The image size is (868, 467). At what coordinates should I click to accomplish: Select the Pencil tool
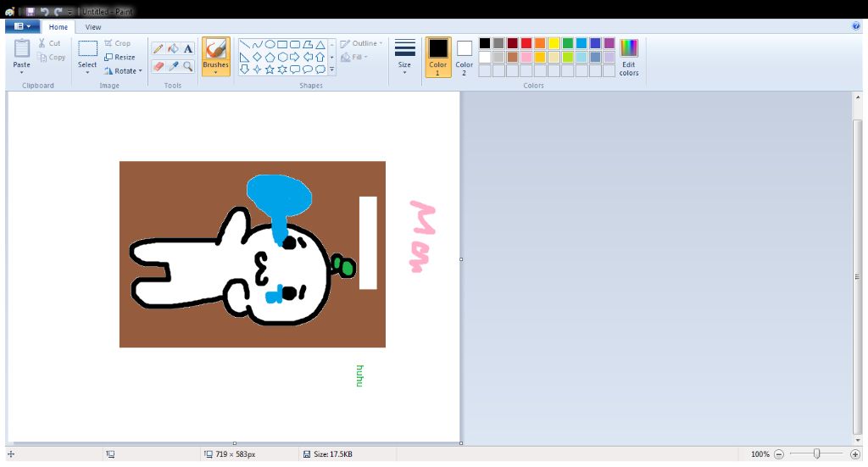click(158, 48)
